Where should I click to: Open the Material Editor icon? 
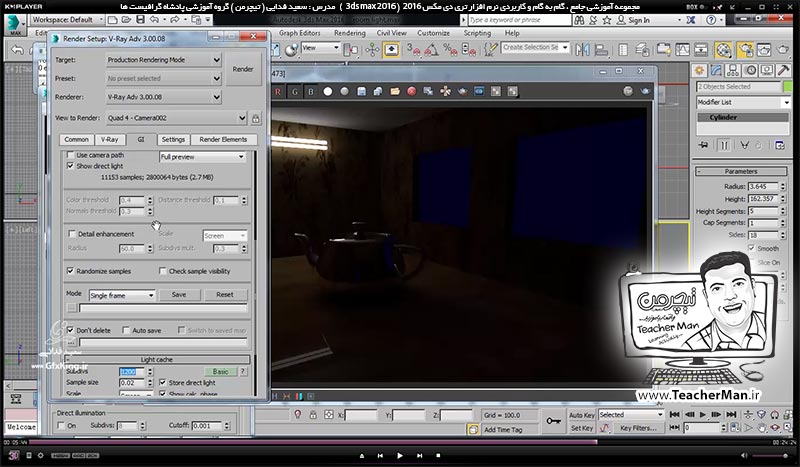tap(723, 50)
